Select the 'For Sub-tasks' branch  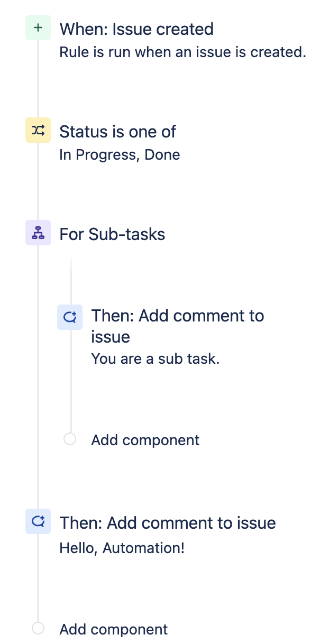pos(112,234)
